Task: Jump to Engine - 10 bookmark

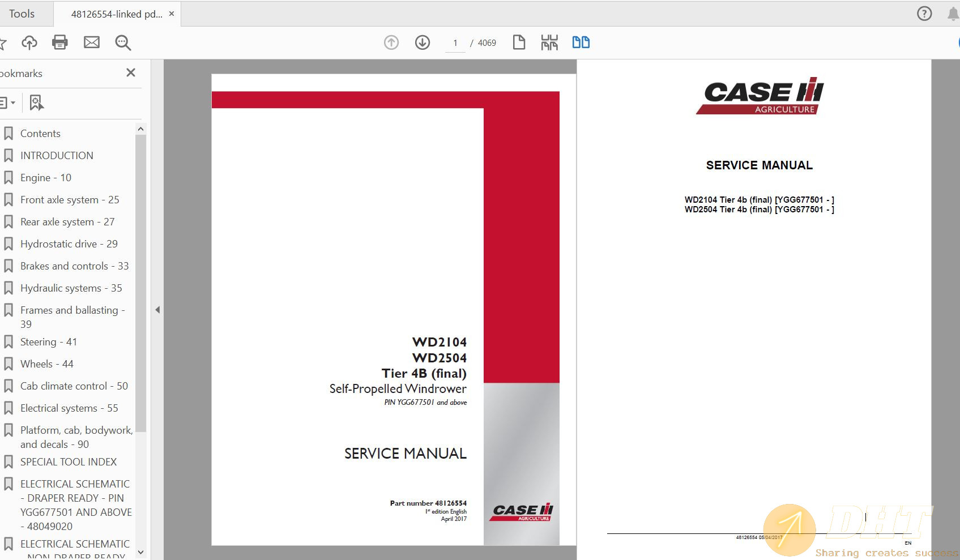Action: [46, 178]
